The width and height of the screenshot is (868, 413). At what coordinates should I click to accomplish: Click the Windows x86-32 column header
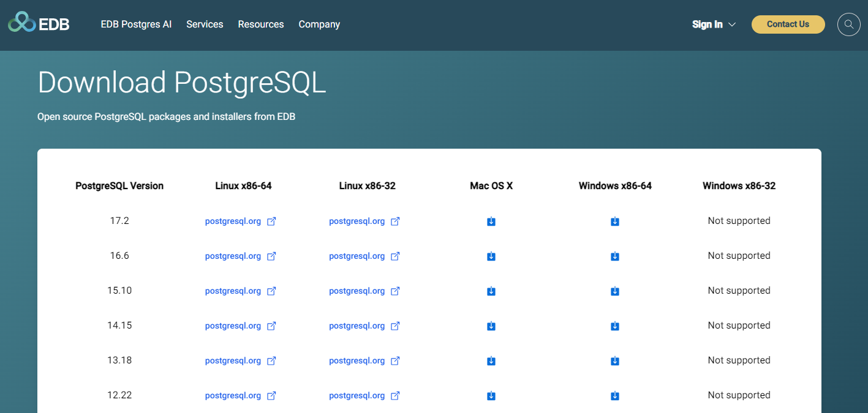(739, 186)
